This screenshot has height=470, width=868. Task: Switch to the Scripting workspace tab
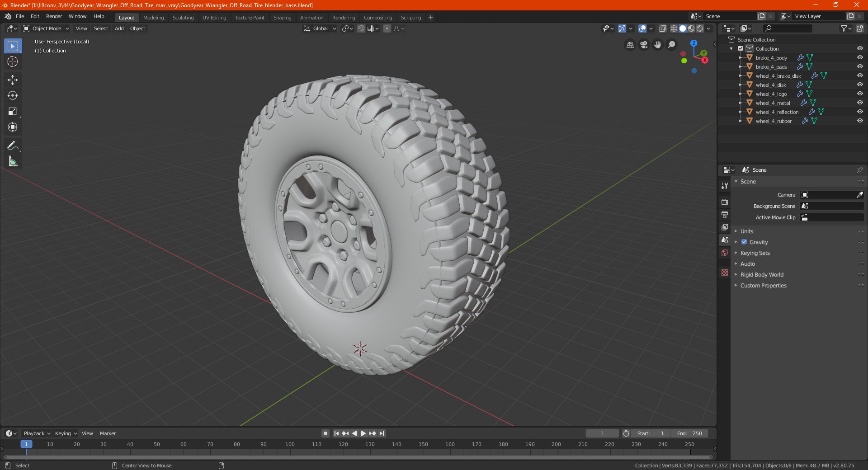click(410, 18)
